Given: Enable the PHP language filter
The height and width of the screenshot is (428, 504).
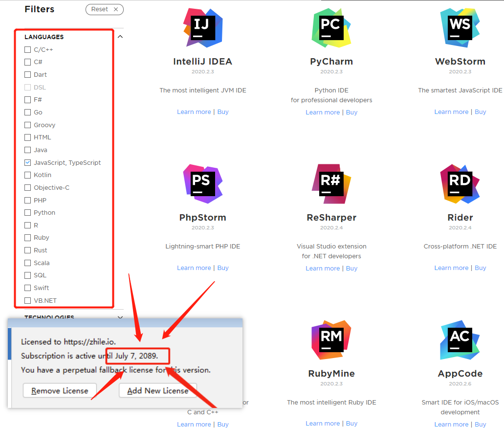Looking at the screenshot, I should (28, 200).
